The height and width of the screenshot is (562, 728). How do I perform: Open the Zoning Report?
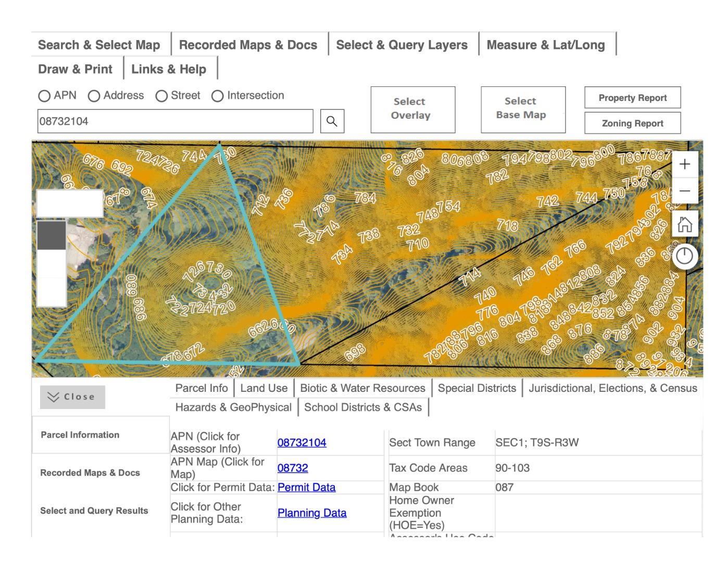click(x=632, y=123)
